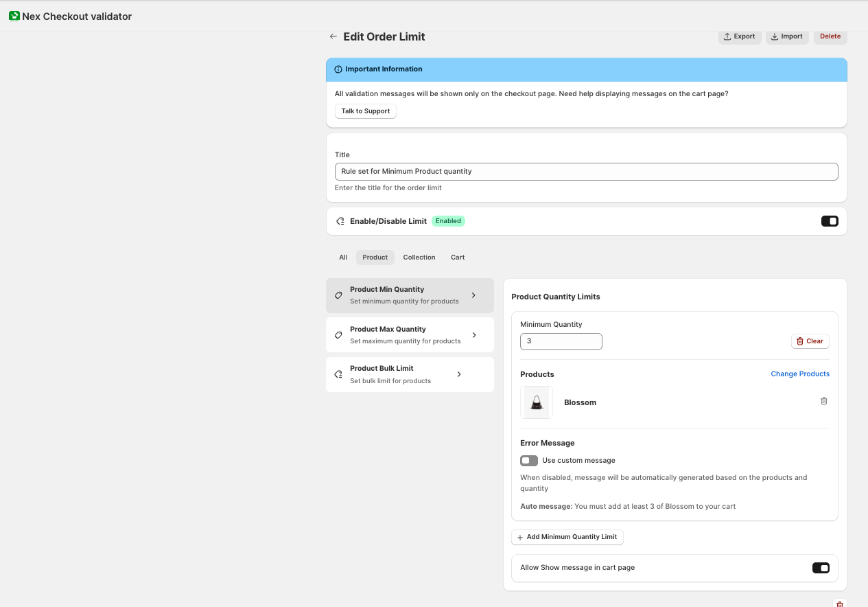The height and width of the screenshot is (607, 868).
Task: Switch to the Collection tab
Action: [419, 257]
